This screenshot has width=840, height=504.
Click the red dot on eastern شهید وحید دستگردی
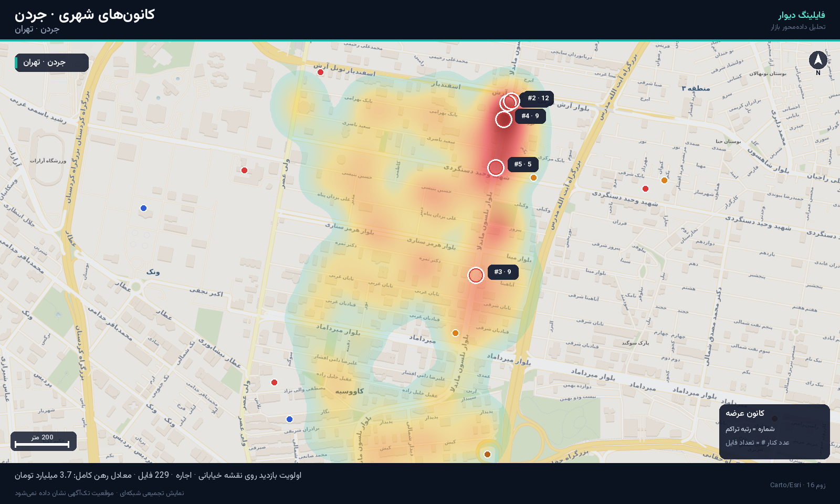click(645, 189)
